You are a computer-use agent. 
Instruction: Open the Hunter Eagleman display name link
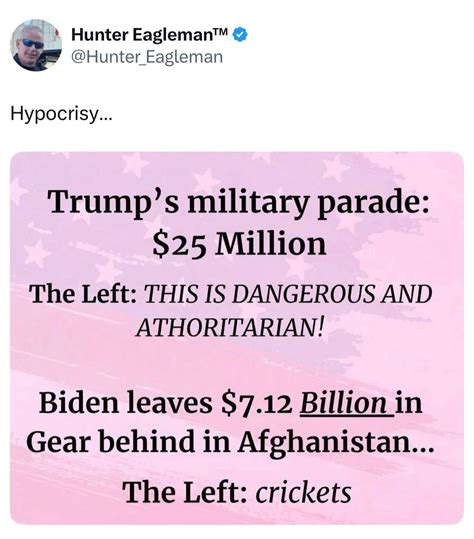click(x=142, y=35)
